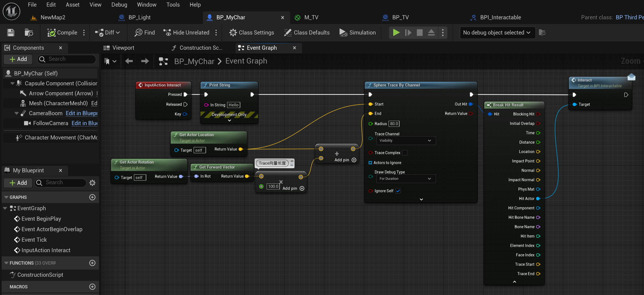Open Trace Channel Visibility dropdown

point(406,141)
